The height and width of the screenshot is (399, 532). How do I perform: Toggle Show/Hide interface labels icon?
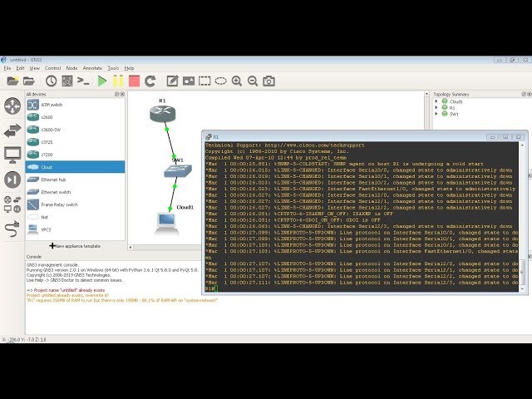click(x=67, y=81)
